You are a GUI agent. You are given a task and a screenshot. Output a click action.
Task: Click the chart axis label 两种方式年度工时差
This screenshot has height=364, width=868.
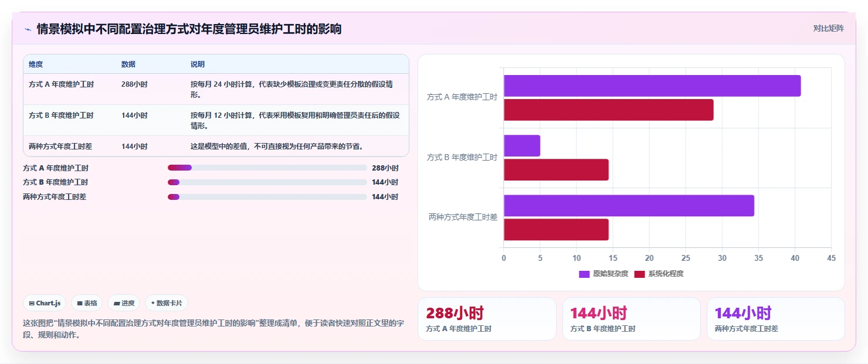pos(463,217)
